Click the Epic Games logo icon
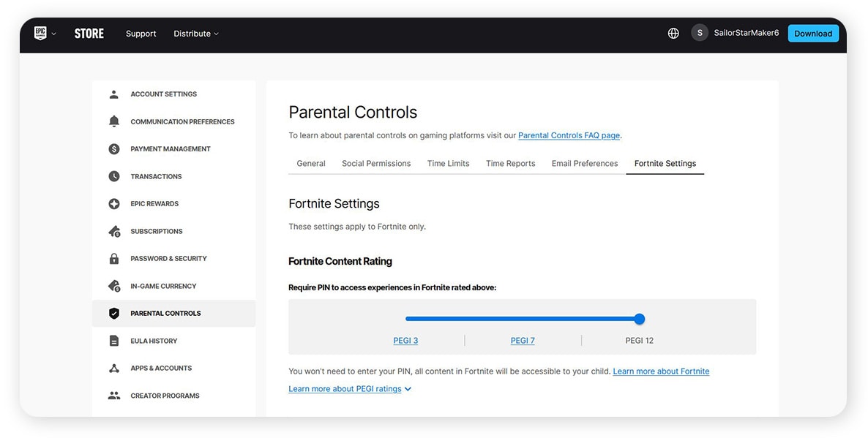 coord(40,33)
